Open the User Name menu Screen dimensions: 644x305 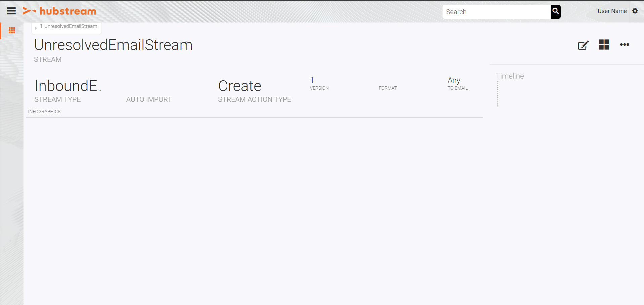[612, 11]
